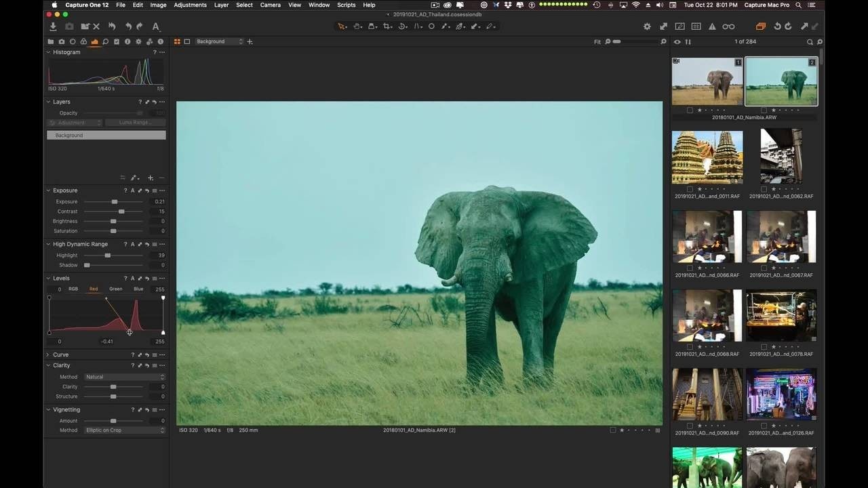The width and height of the screenshot is (868, 488).
Task: Open the Capture camera tool tab
Action: click(61, 41)
